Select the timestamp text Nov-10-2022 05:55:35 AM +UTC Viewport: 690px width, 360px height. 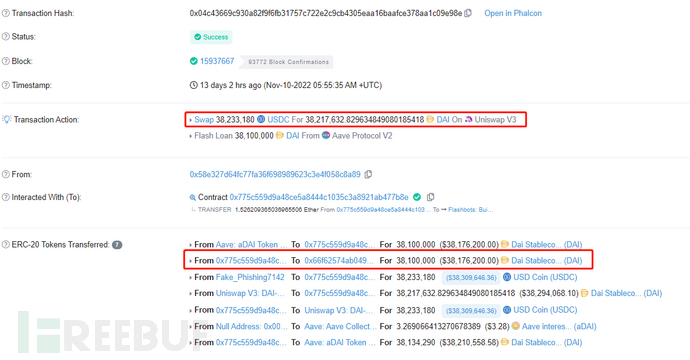pos(323,85)
